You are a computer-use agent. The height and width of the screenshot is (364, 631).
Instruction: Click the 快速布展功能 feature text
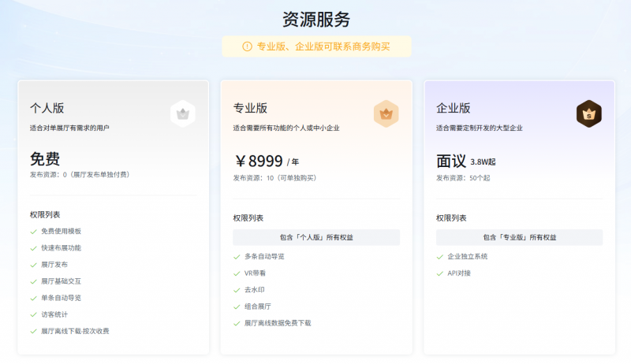pos(62,248)
